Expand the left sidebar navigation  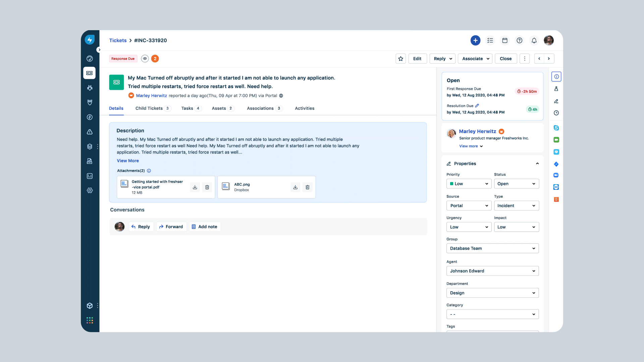(99, 50)
